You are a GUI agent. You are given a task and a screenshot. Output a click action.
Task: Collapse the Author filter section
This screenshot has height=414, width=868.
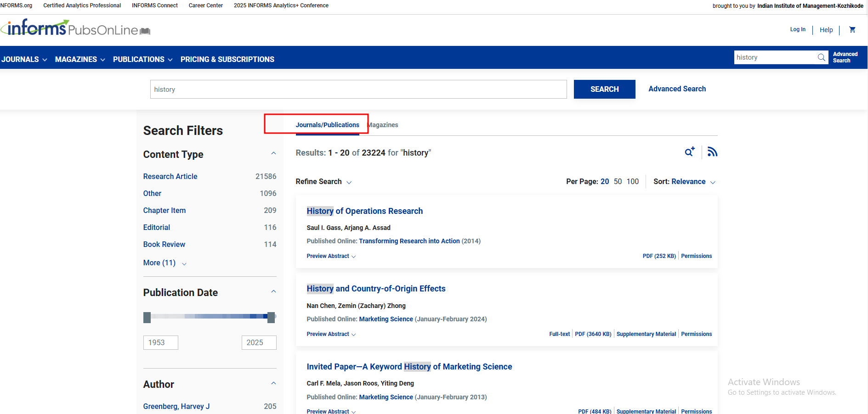[273, 384]
